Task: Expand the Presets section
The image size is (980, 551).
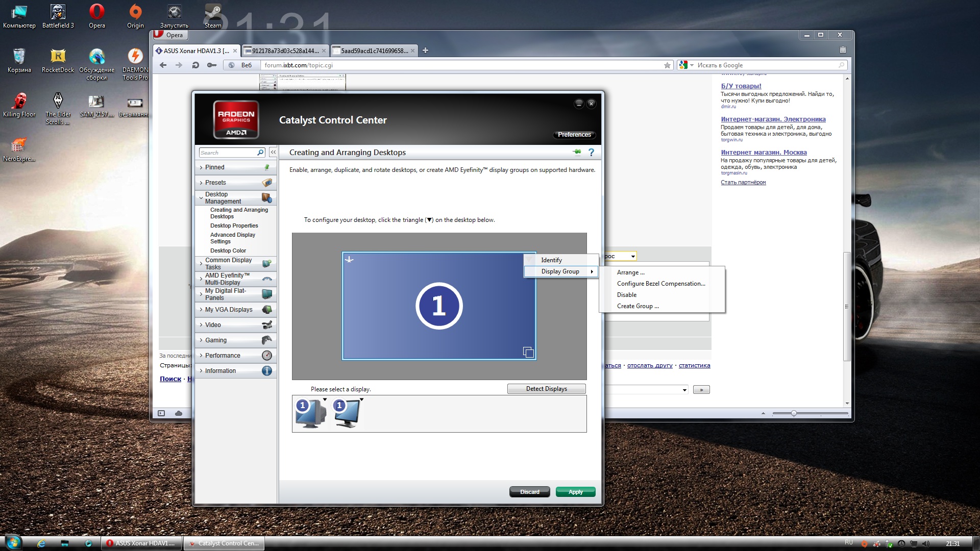Action: 236,183
